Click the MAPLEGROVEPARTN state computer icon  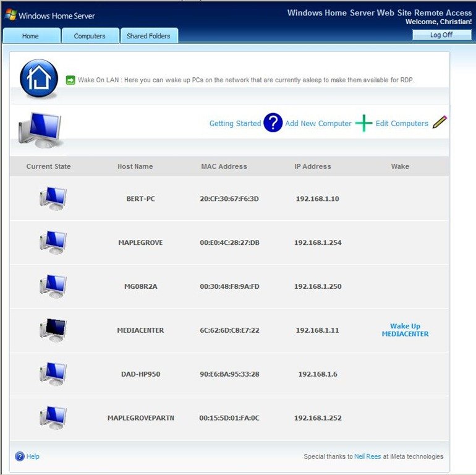tap(53, 417)
